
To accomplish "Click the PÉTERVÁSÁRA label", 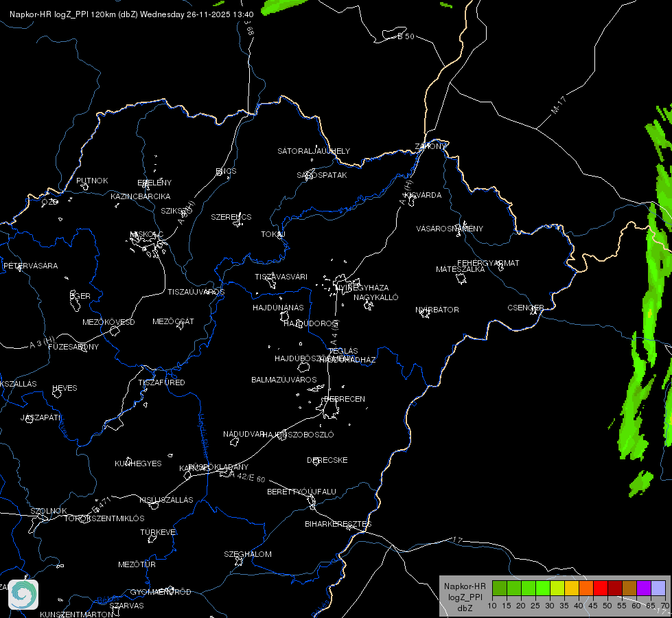I will pos(31,266).
